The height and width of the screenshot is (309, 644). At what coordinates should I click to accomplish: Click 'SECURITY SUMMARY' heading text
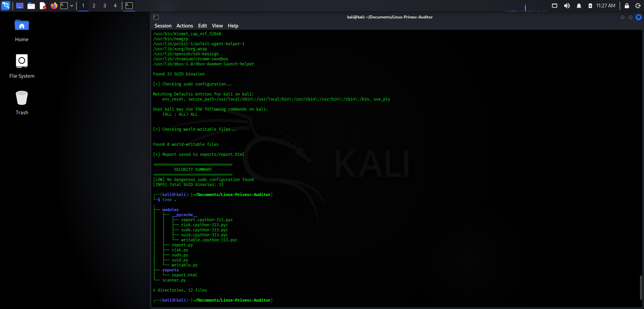click(x=193, y=170)
